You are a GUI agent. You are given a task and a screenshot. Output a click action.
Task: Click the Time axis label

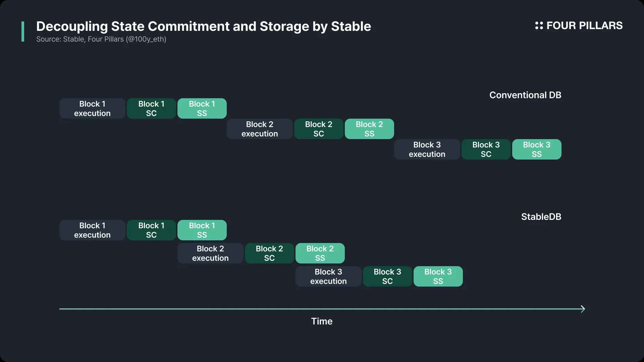coord(322,321)
